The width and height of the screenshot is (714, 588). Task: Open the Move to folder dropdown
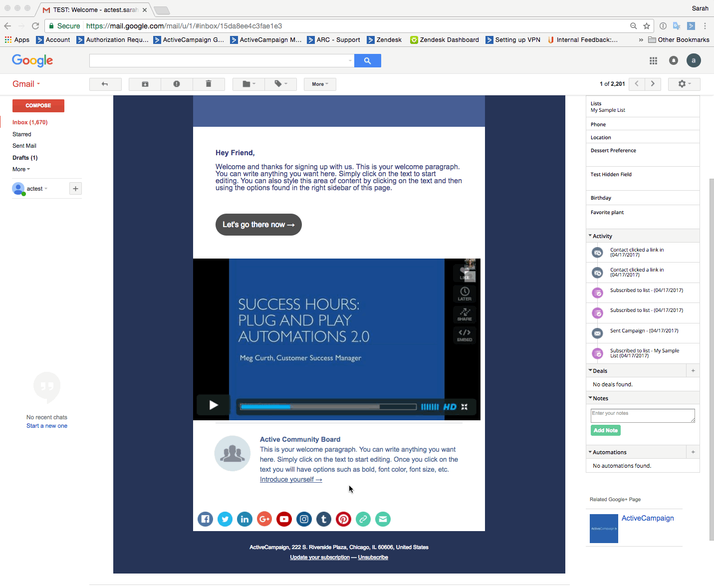coord(248,84)
